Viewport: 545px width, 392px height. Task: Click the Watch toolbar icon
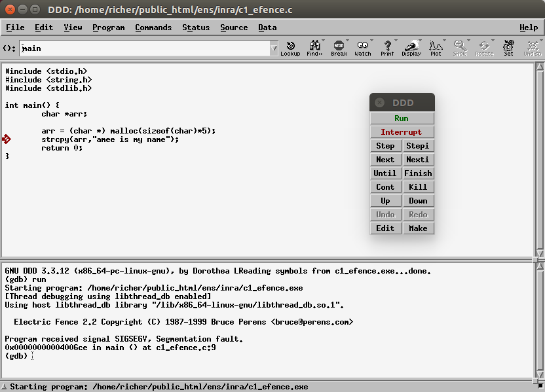tap(363, 48)
